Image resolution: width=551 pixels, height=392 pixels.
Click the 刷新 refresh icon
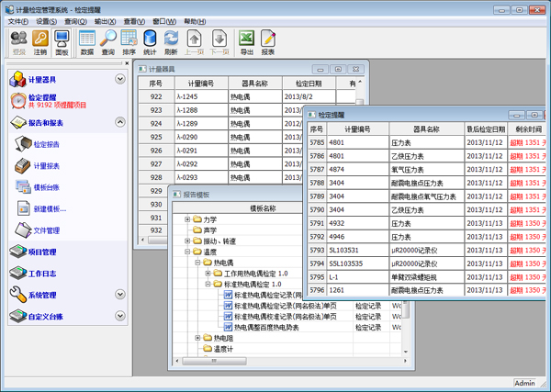pyautogui.click(x=171, y=39)
